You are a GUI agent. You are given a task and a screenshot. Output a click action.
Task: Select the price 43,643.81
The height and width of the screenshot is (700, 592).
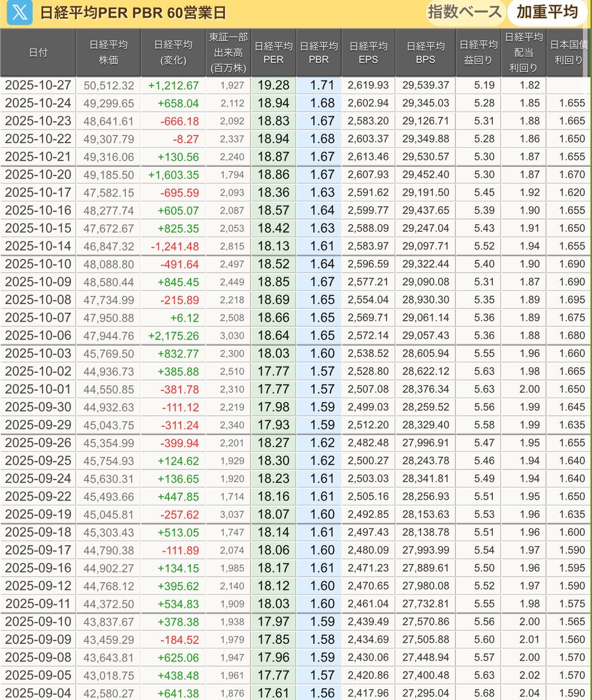pyautogui.click(x=109, y=658)
